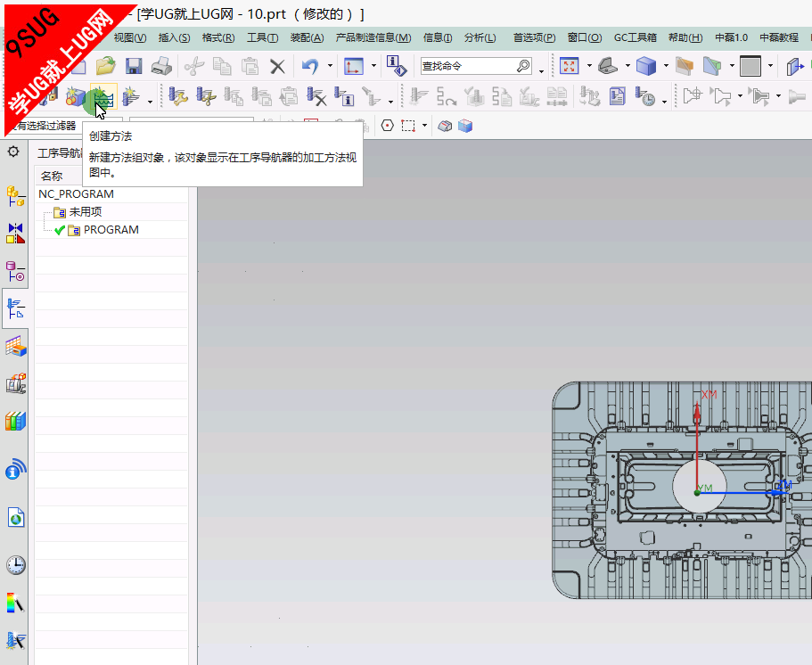812x665 pixels.
Task: Click the gray eraser-like icon in selection bar
Action: (x=445, y=126)
